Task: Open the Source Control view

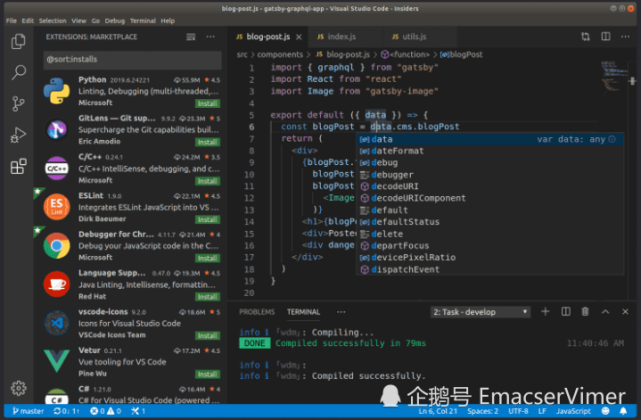Action: [x=18, y=104]
